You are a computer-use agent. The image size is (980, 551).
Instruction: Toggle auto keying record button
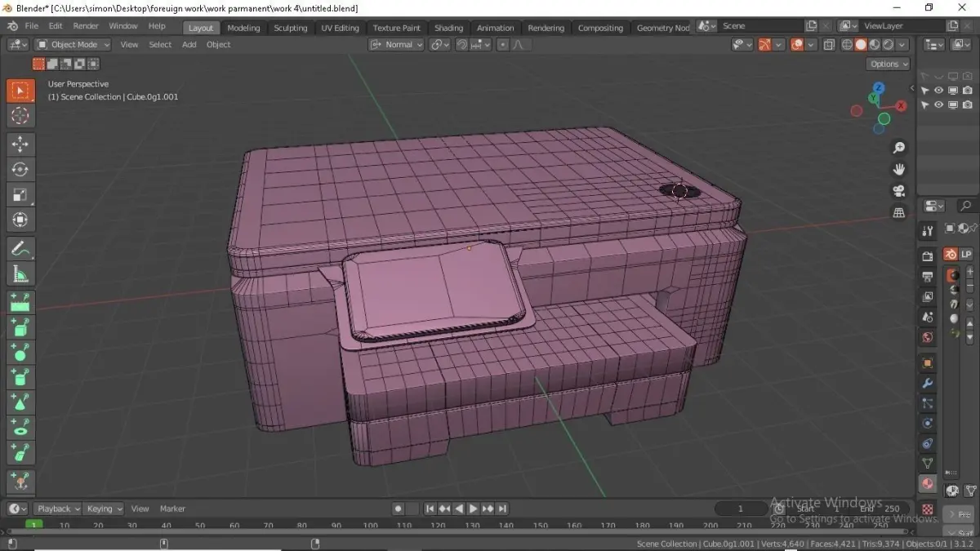398,509
